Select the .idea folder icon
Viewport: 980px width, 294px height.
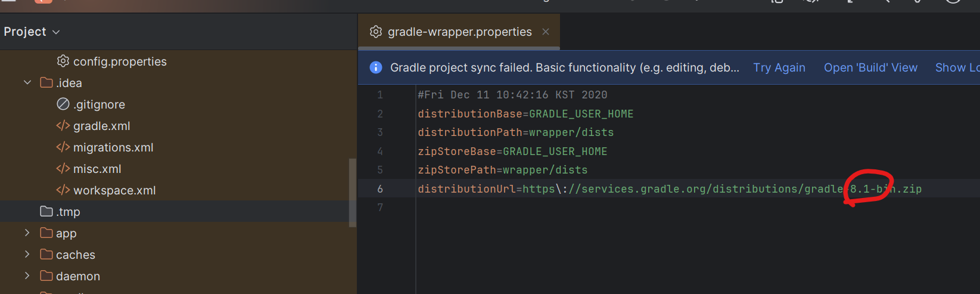(x=46, y=82)
